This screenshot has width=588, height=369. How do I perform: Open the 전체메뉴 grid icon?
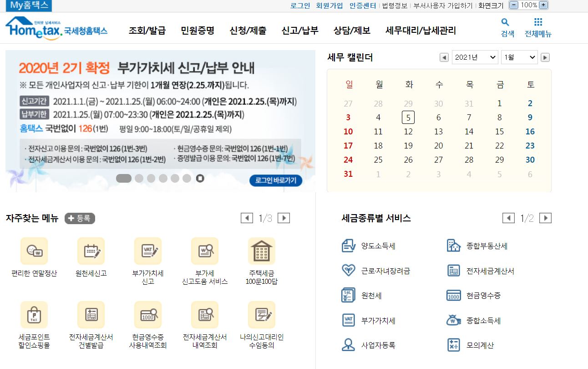[538, 22]
